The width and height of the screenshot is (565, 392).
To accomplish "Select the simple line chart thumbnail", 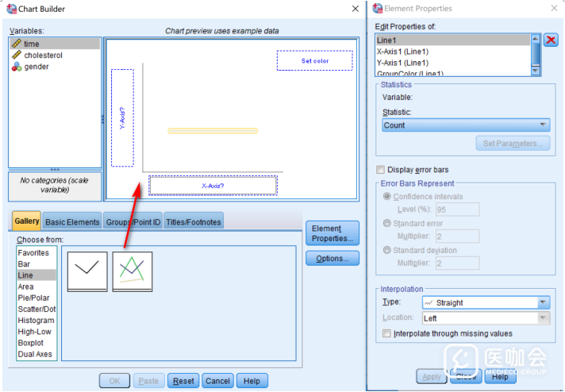I will click(86, 271).
